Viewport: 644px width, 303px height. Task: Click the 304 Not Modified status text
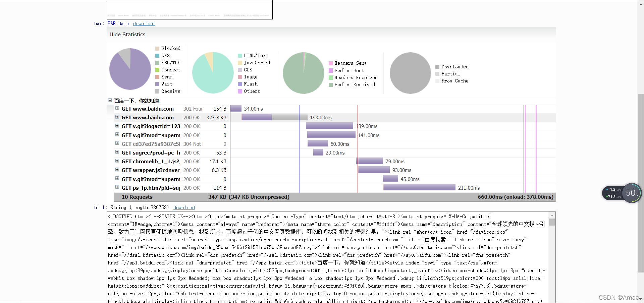pyautogui.click(x=193, y=144)
